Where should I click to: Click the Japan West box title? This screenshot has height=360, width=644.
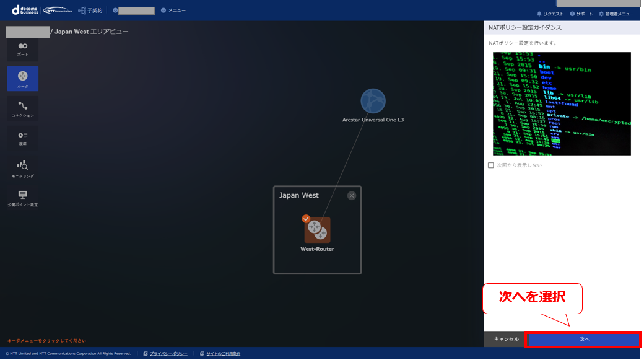(x=298, y=195)
